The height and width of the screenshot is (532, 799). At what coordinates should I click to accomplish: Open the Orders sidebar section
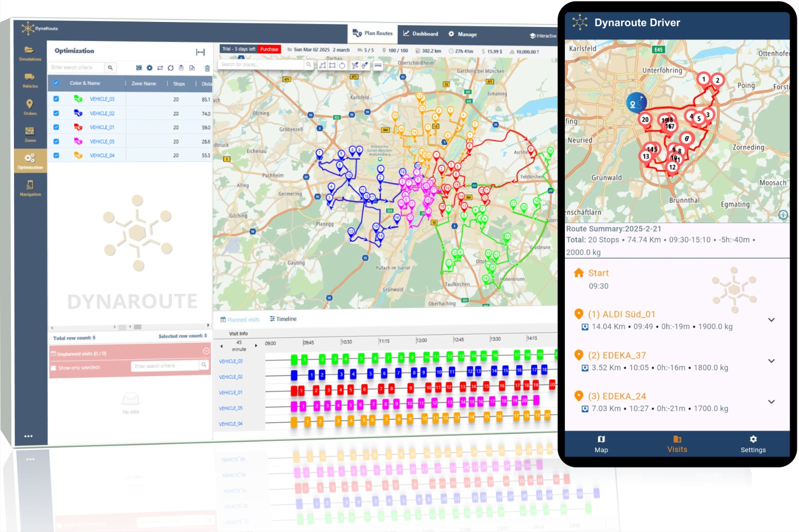[30, 107]
